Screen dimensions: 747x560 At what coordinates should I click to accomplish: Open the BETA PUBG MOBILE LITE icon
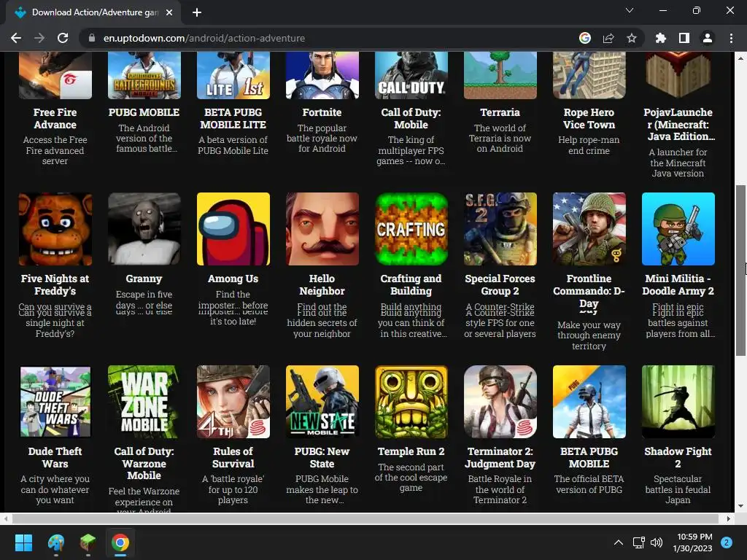[233, 76]
